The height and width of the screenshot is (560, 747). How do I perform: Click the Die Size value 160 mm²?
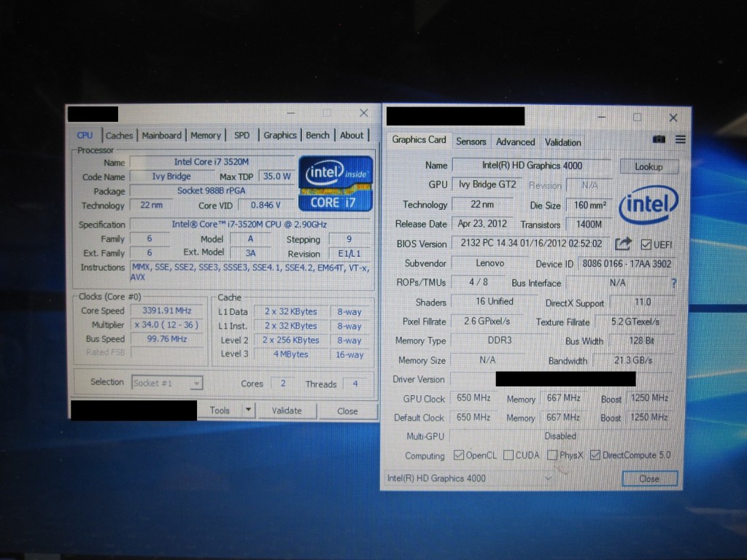tap(589, 205)
